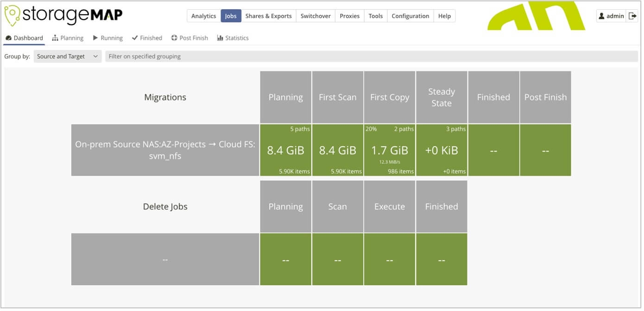
Task: Open the Proxies page
Action: (x=349, y=15)
